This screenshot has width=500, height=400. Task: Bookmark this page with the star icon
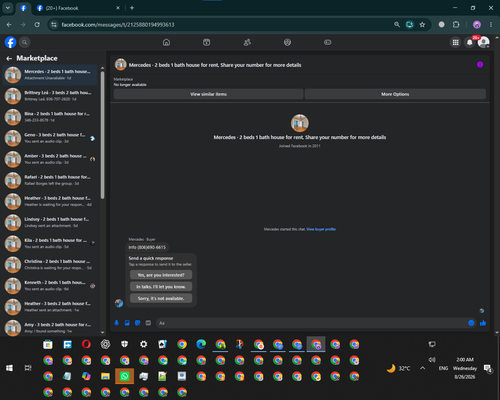click(x=422, y=25)
